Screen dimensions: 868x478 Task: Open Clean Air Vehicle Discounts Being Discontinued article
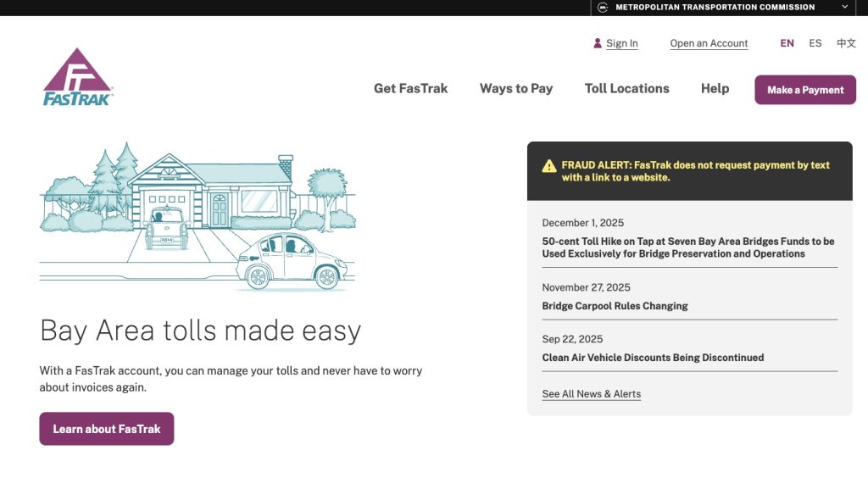pyautogui.click(x=653, y=358)
